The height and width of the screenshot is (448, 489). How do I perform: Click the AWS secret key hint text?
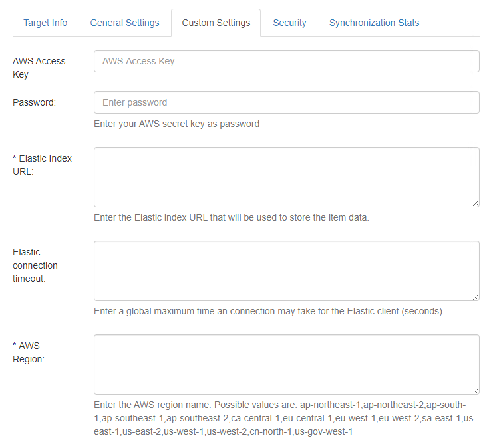(x=176, y=124)
